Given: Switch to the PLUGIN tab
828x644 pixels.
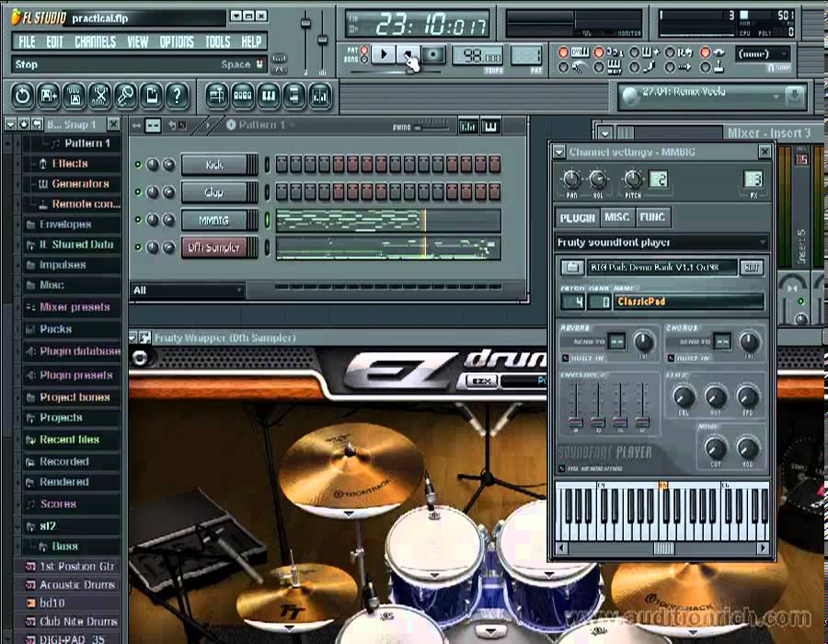Looking at the screenshot, I should [x=577, y=217].
